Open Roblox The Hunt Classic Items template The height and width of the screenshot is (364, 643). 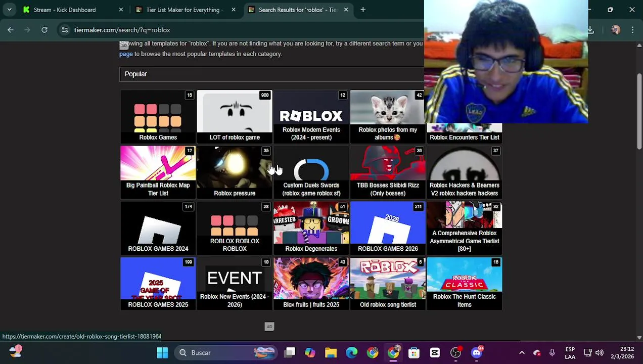coord(464,284)
